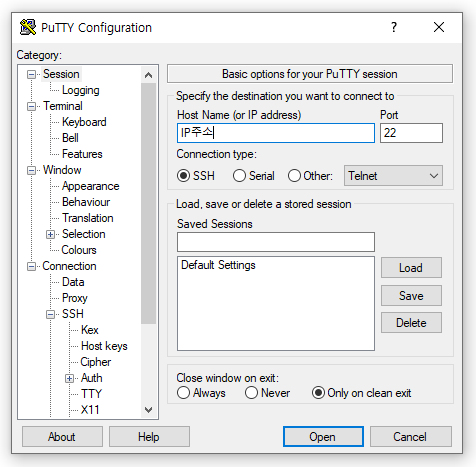Click the category tree scrollbar thumb

(x=149, y=203)
